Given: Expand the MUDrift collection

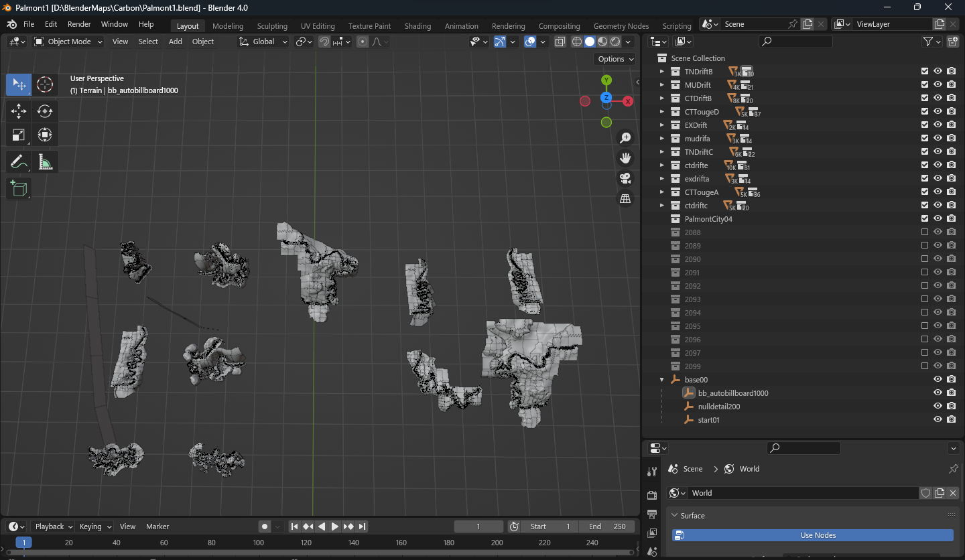Looking at the screenshot, I should pyautogui.click(x=662, y=85).
